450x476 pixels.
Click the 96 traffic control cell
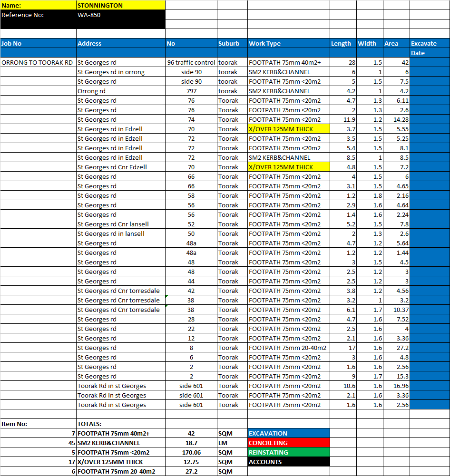[191, 62]
